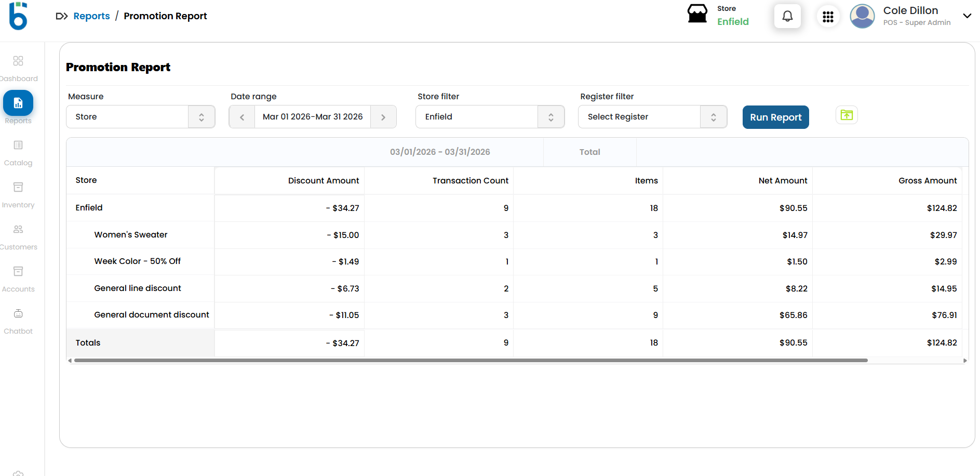Screen dimensions: 980x476
Task: Click the Promotion Report page heading
Action: (x=118, y=67)
